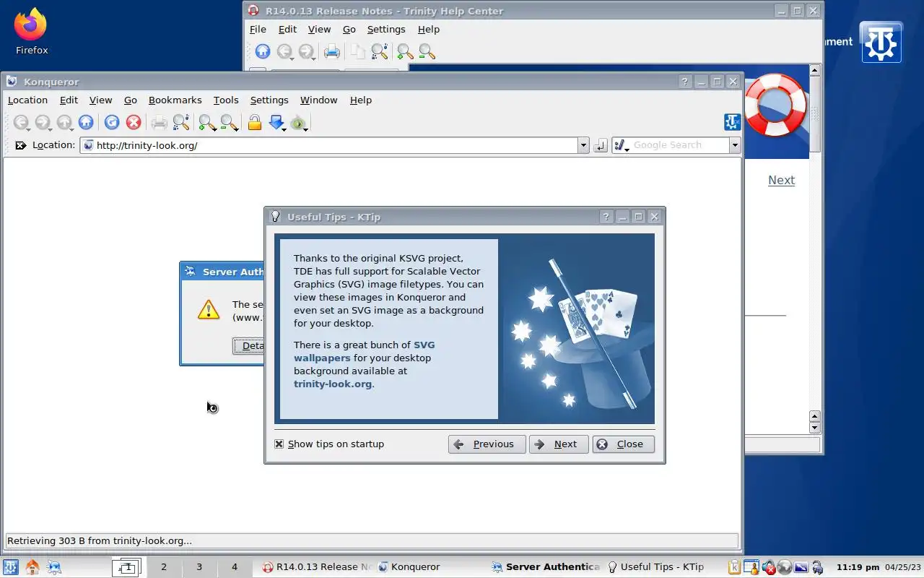Click Help Center scrollbar up arrow
Viewport: 924px width, 578px height.
coord(815,70)
